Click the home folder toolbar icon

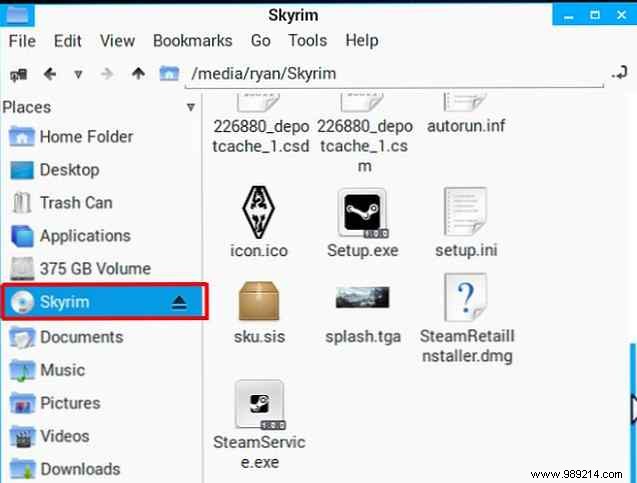pos(169,74)
